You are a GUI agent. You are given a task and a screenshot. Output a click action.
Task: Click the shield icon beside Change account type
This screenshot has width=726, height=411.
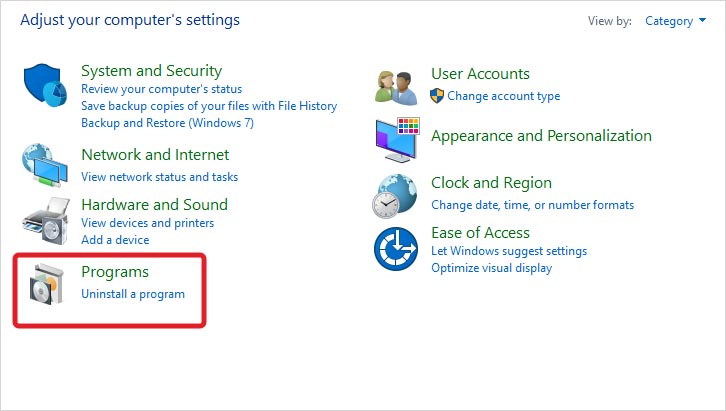point(437,96)
